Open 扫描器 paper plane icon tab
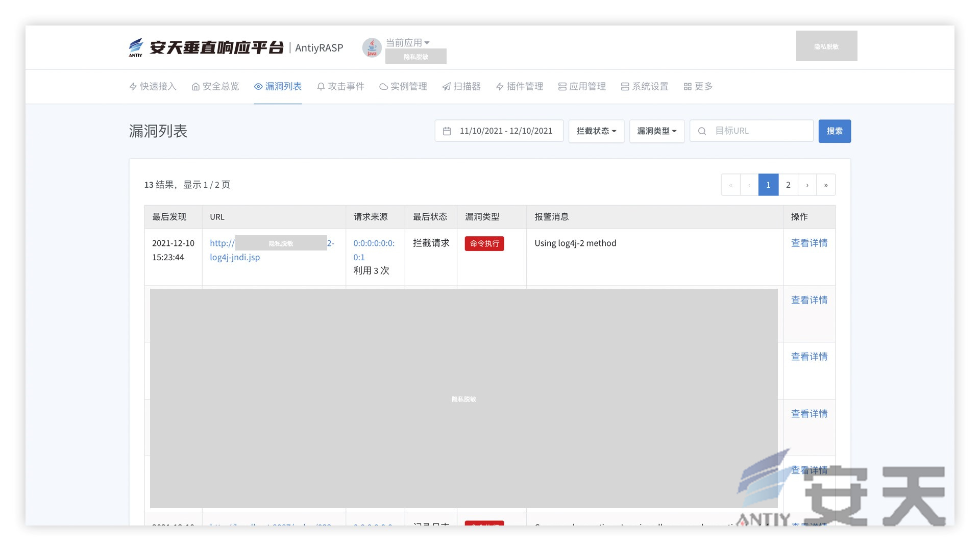 point(446,87)
